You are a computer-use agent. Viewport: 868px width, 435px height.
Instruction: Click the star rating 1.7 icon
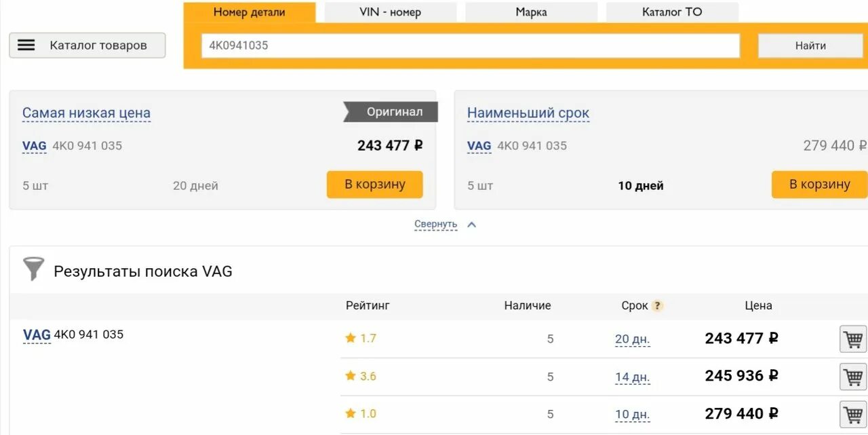[x=351, y=338]
